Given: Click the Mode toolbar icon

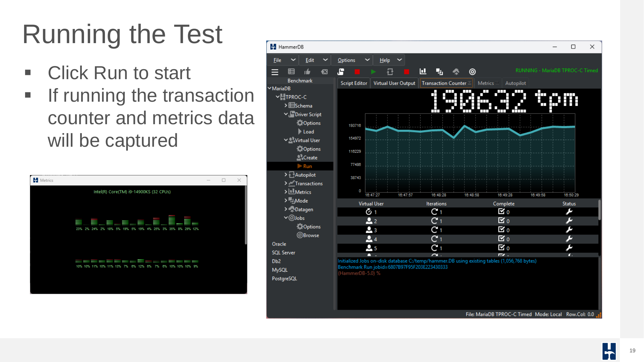Looking at the screenshot, I should [x=439, y=72].
